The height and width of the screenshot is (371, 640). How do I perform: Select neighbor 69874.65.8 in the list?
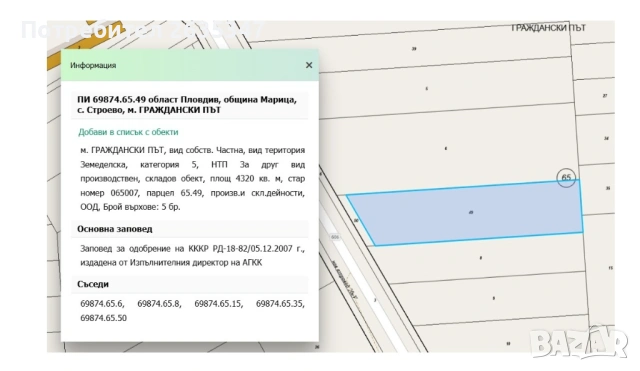[x=159, y=304]
